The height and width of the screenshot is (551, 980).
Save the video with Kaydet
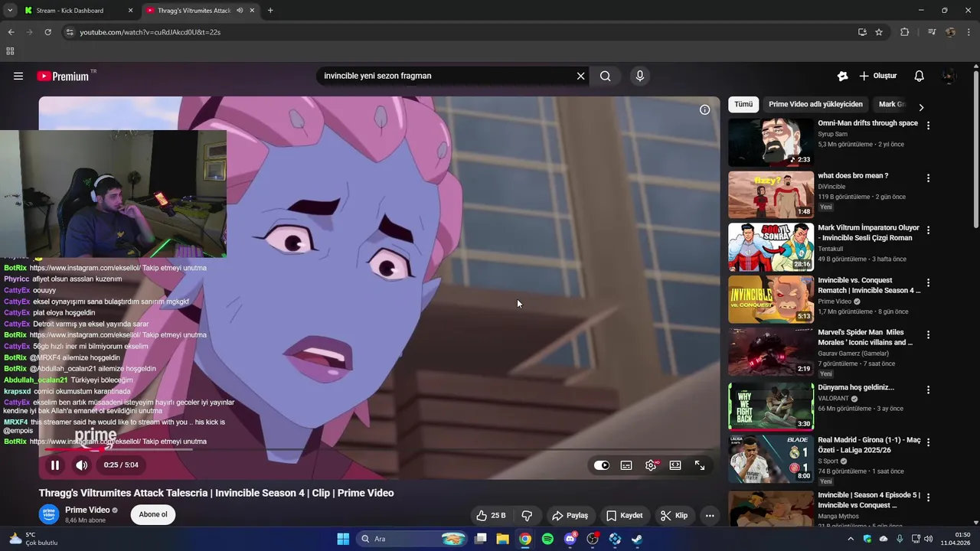click(624, 515)
